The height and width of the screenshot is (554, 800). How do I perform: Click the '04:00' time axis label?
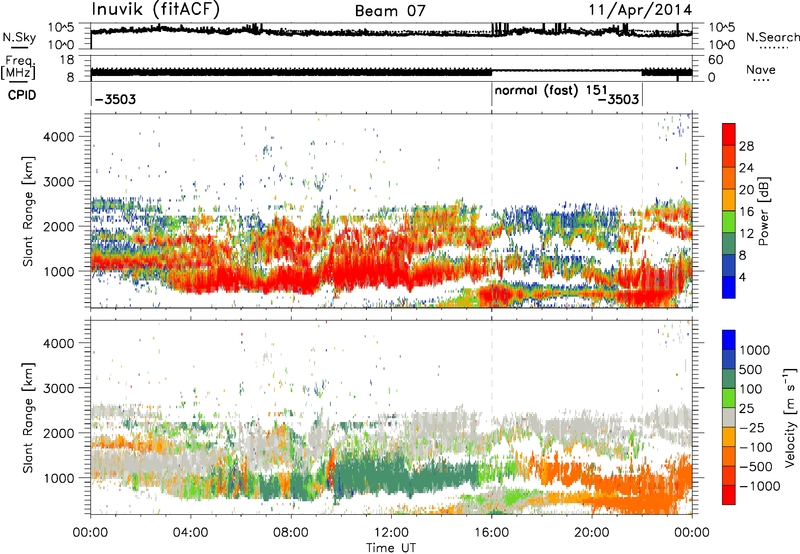click(190, 533)
